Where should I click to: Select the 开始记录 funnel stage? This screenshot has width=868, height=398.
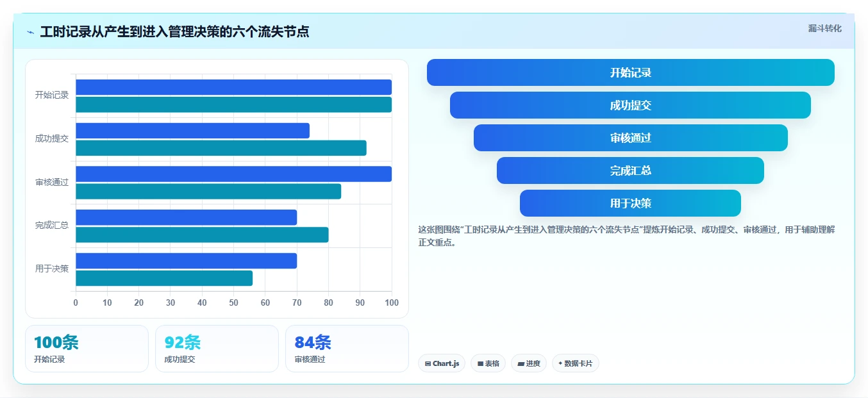point(631,72)
